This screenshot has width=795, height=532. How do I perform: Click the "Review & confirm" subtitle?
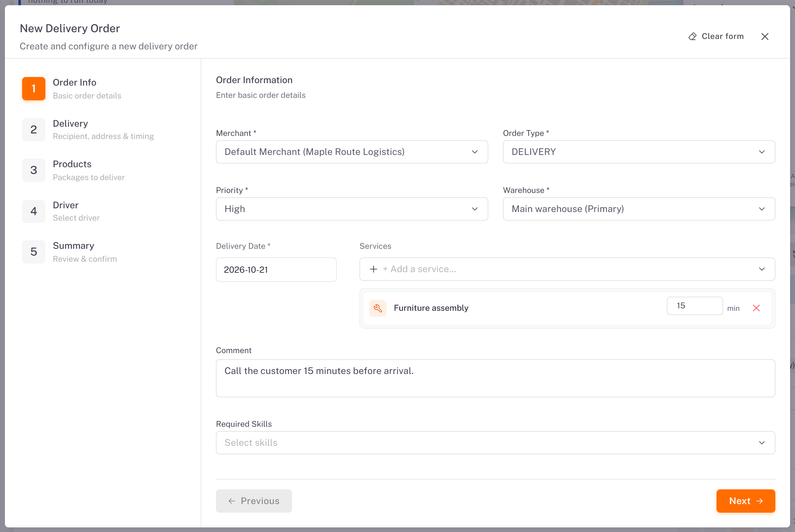[84, 259]
